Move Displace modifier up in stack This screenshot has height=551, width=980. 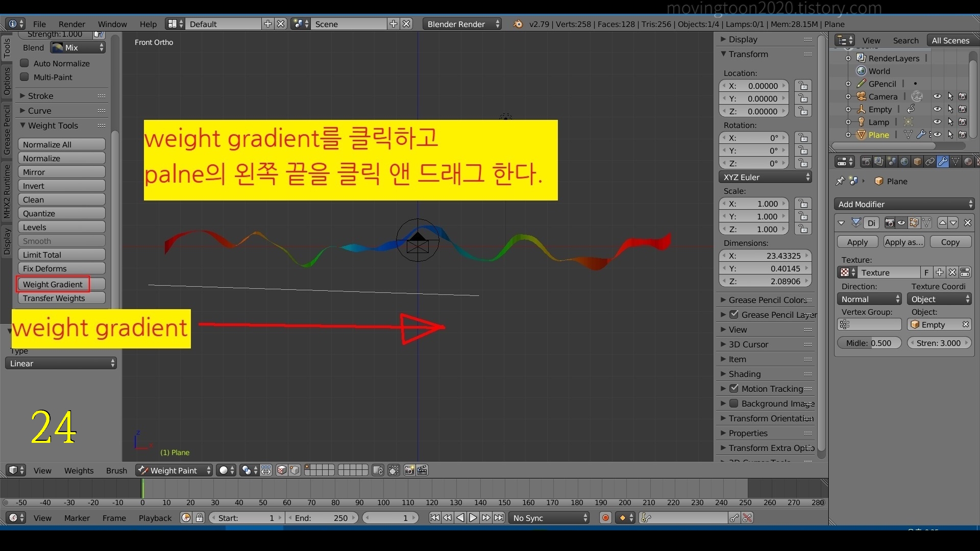tap(943, 223)
